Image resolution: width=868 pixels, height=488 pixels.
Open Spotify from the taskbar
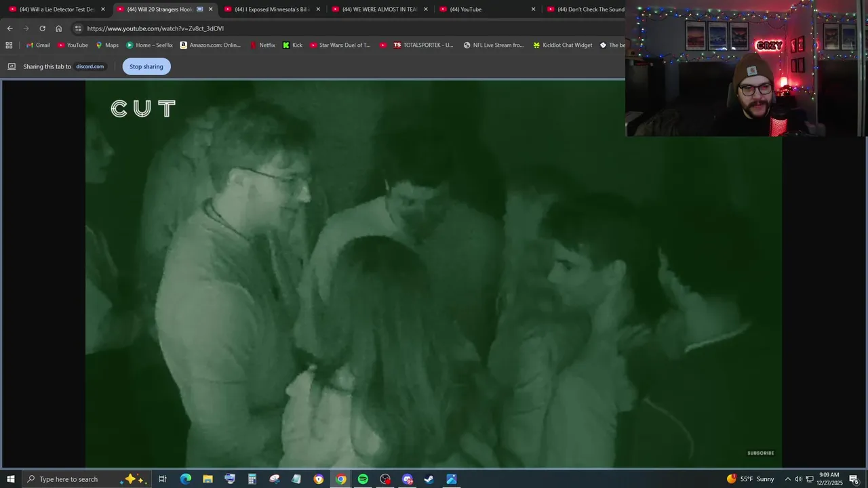pyautogui.click(x=363, y=479)
